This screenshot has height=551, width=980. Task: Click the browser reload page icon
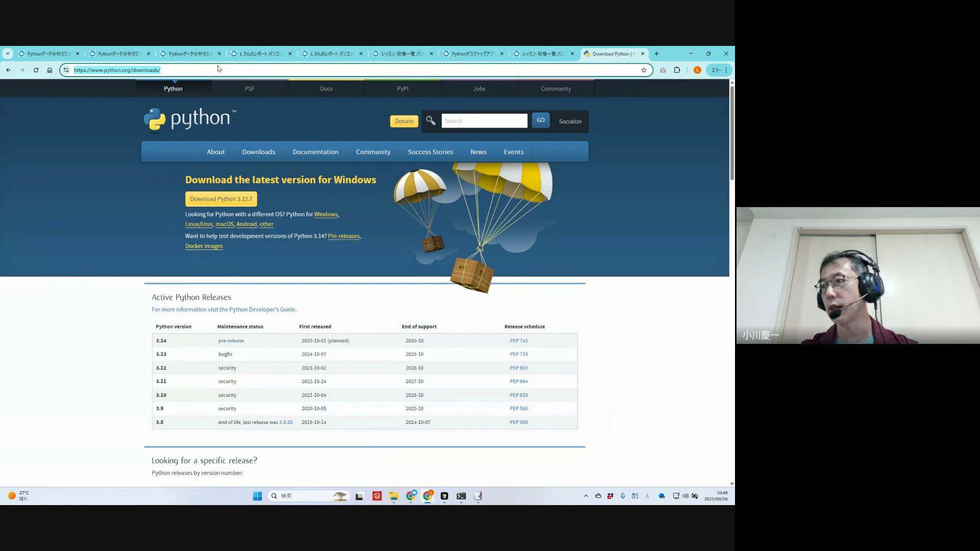(x=36, y=70)
